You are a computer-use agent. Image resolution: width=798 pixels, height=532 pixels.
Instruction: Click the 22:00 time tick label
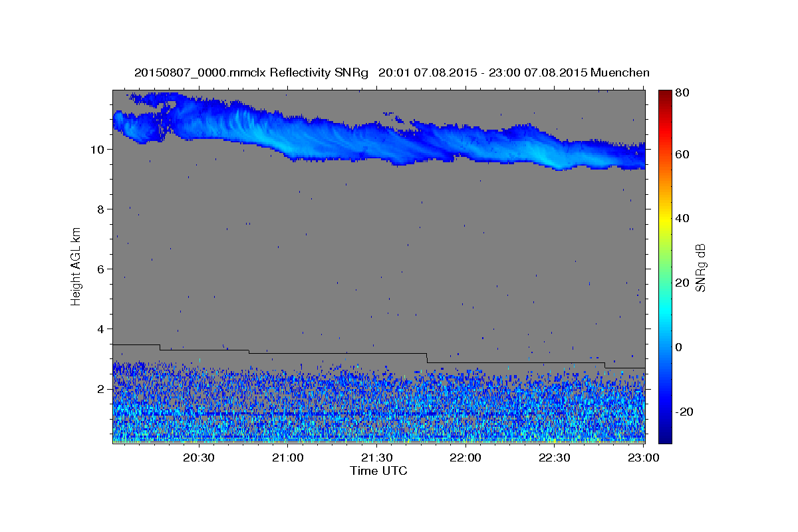[x=465, y=458]
